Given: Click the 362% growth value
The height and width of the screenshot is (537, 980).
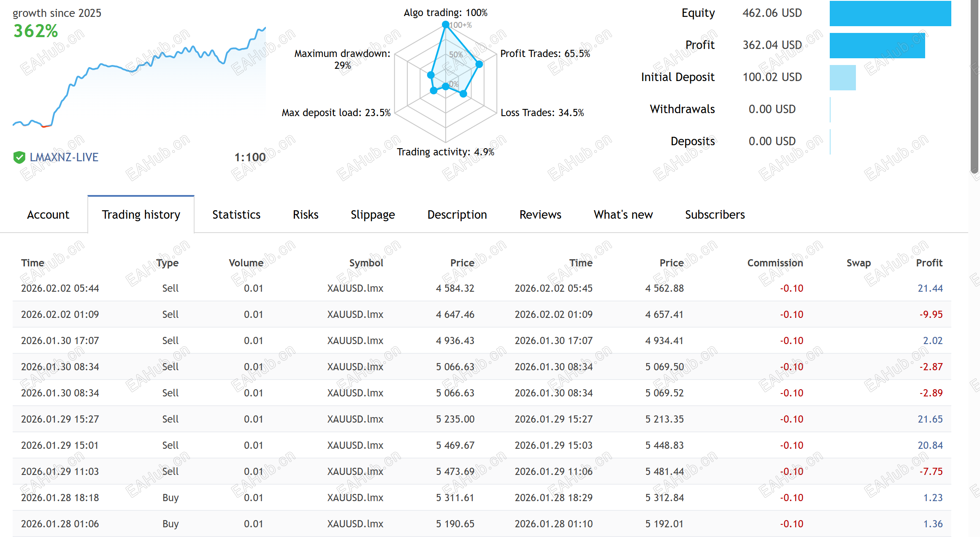Looking at the screenshot, I should click(x=35, y=31).
